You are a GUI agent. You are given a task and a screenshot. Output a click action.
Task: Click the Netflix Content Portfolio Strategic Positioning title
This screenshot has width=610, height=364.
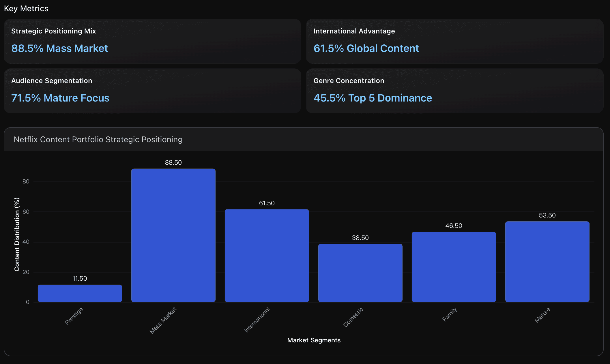click(98, 139)
